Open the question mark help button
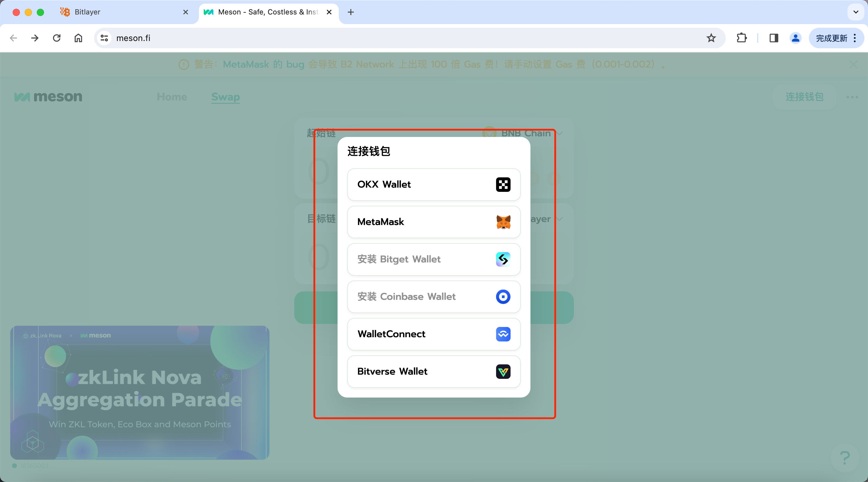 click(x=844, y=458)
